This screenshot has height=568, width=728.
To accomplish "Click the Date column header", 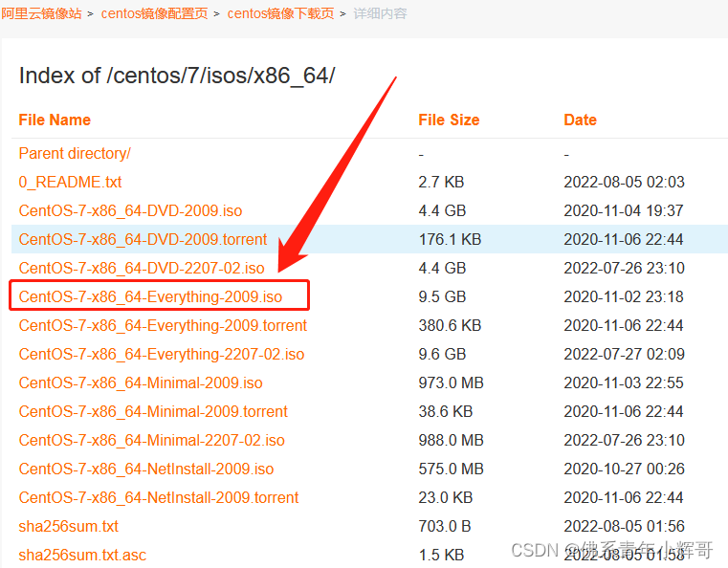I will tap(581, 120).
